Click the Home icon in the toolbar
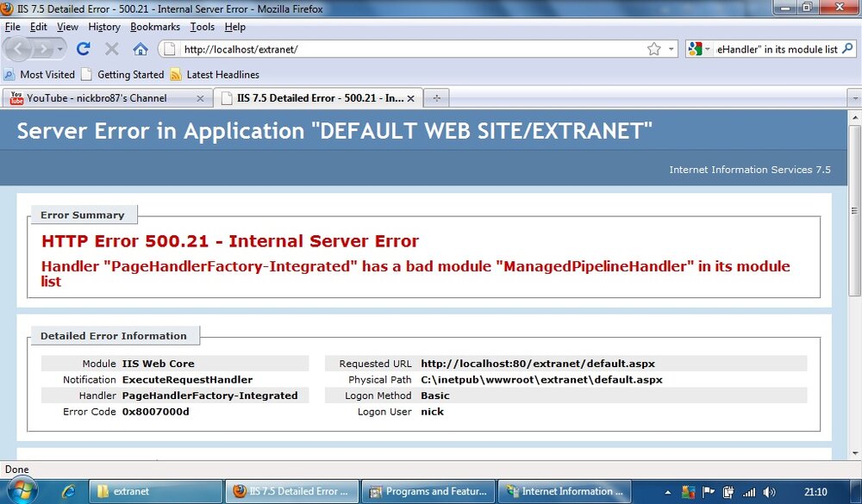Viewport: 862px width, 504px height. click(x=141, y=49)
